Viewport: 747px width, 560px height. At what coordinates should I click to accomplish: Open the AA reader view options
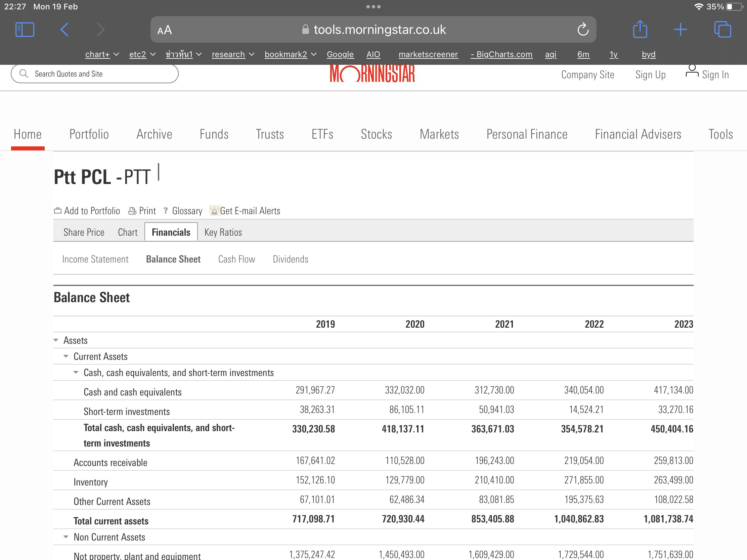pos(165,30)
